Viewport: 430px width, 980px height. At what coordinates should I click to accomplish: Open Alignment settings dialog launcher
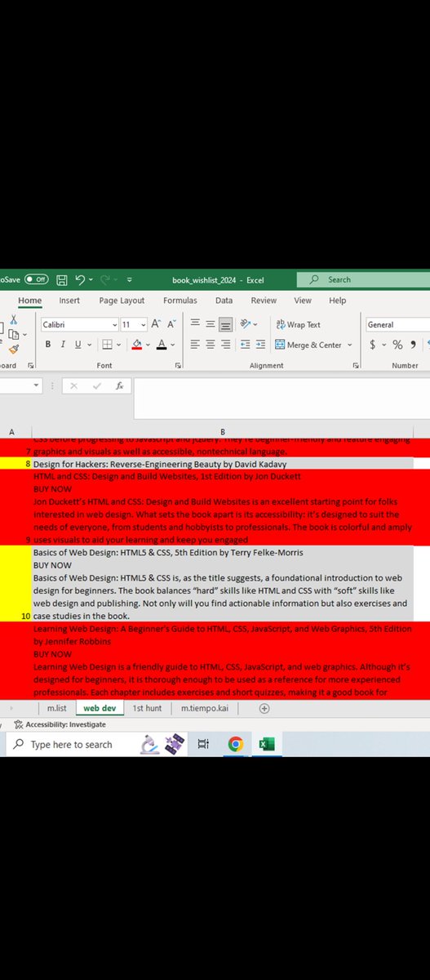click(356, 366)
